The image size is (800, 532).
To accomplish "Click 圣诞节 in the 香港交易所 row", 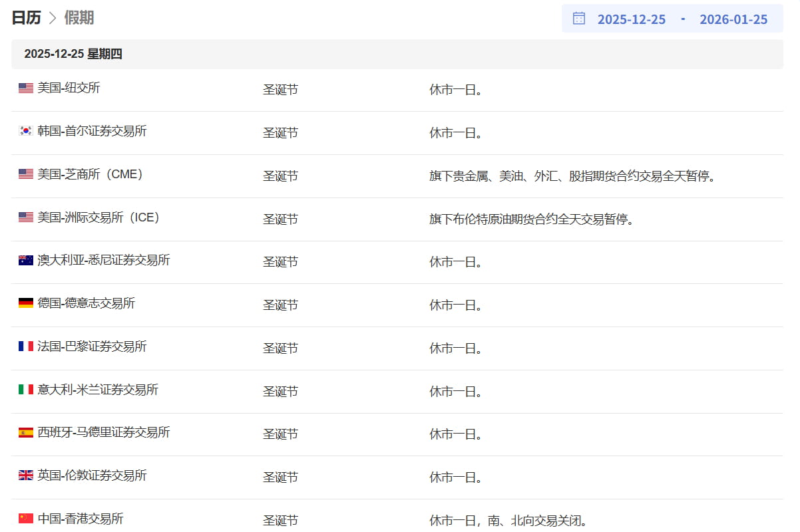I will pyautogui.click(x=280, y=521).
